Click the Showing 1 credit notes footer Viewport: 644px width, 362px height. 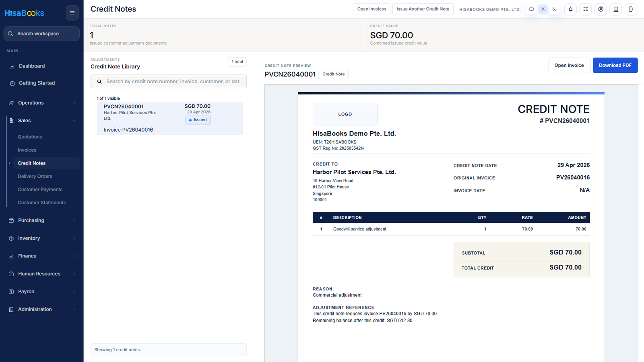(169, 350)
